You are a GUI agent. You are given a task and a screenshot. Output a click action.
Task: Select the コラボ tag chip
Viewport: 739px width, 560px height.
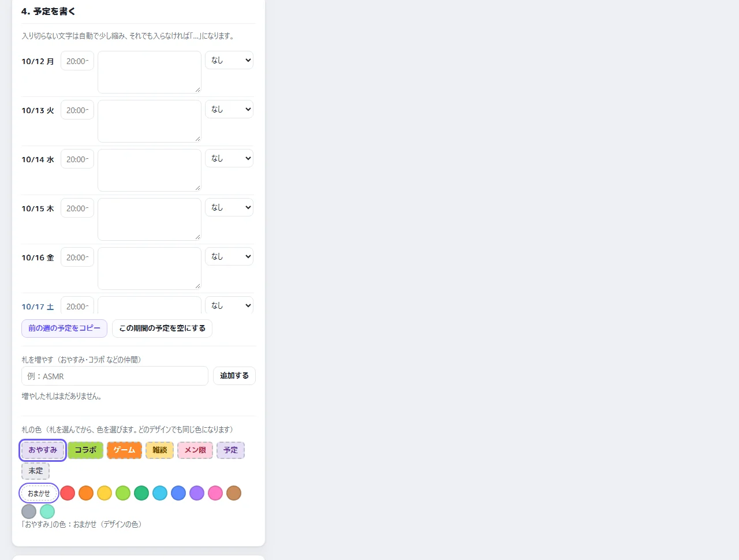pyautogui.click(x=85, y=450)
